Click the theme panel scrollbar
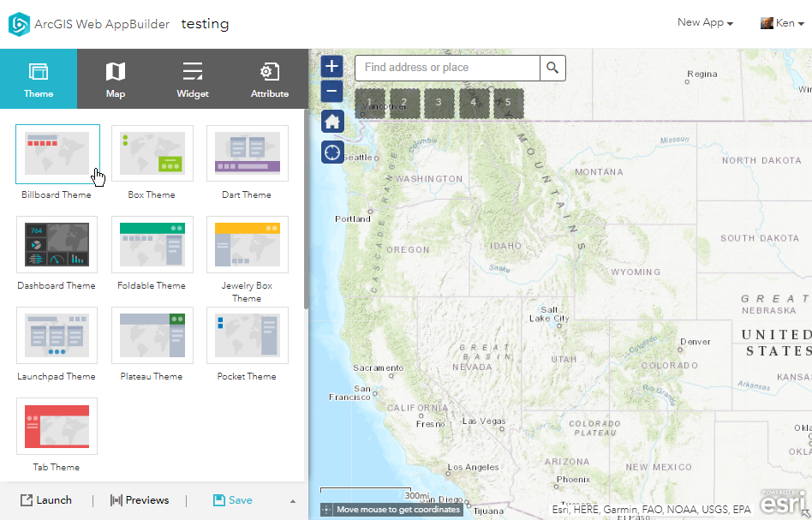This screenshot has width=812, height=520. tap(306, 210)
